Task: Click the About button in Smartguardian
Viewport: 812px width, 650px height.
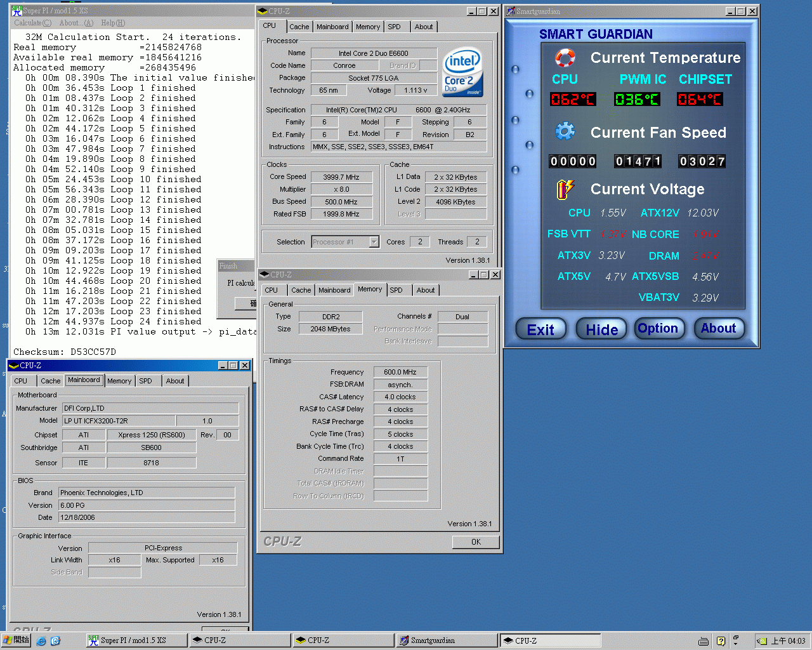Action: 719,328
